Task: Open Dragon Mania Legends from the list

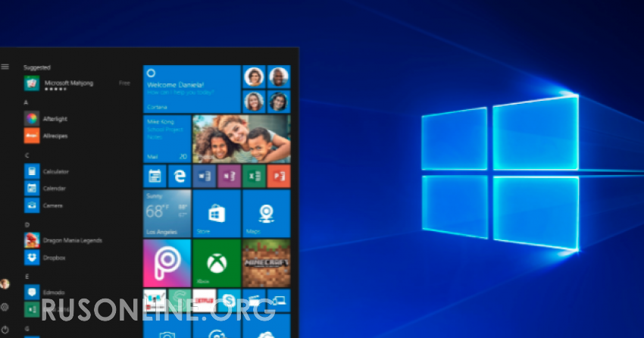Action: (x=63, y=240)
